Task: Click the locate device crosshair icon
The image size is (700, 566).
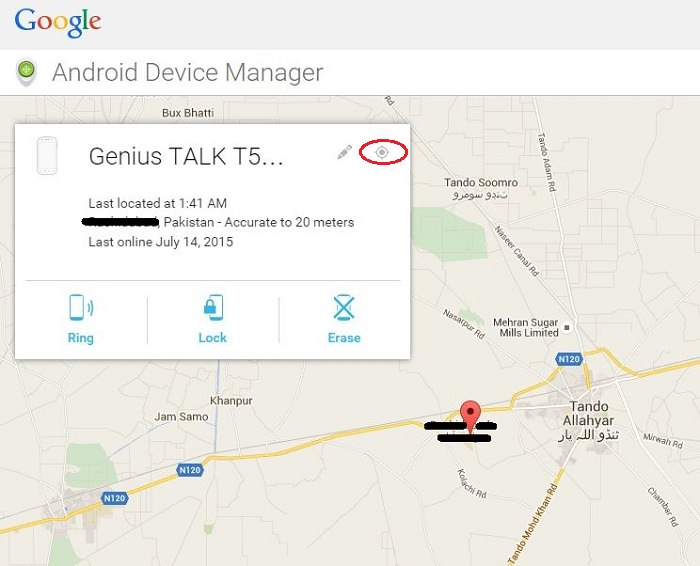Action: [x=382, y=152]
